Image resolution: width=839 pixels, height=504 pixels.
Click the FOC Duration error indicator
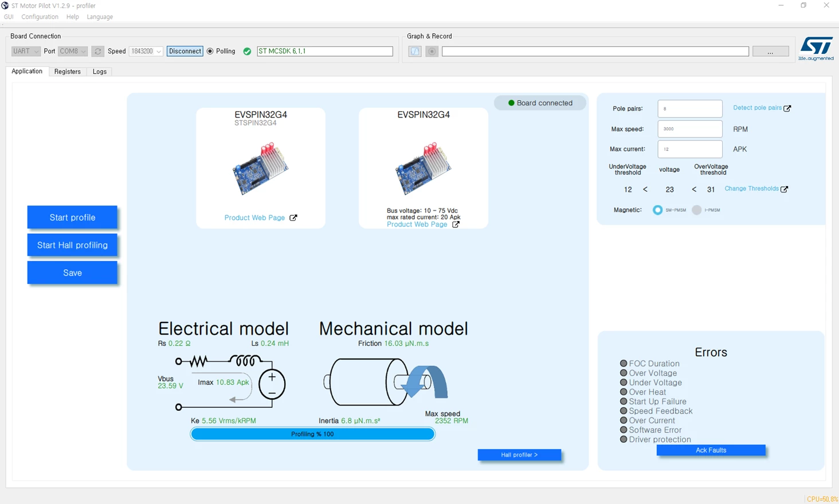(624, 363)
